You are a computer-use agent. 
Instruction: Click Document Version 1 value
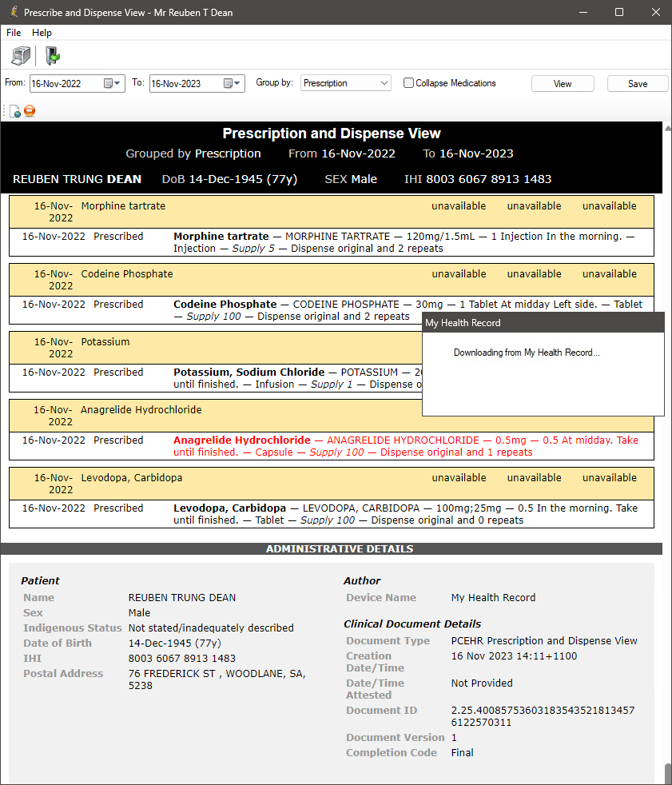click(454, 738)
